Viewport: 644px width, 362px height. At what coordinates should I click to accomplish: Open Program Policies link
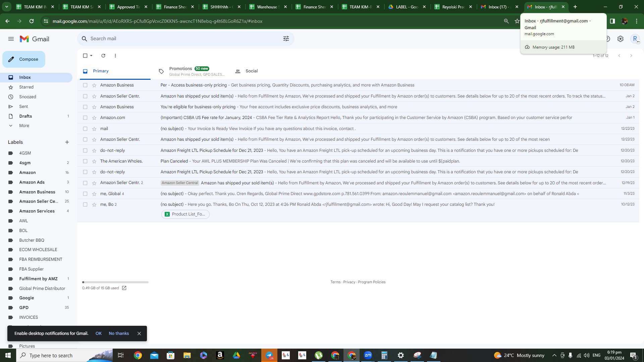pos(372,282)
